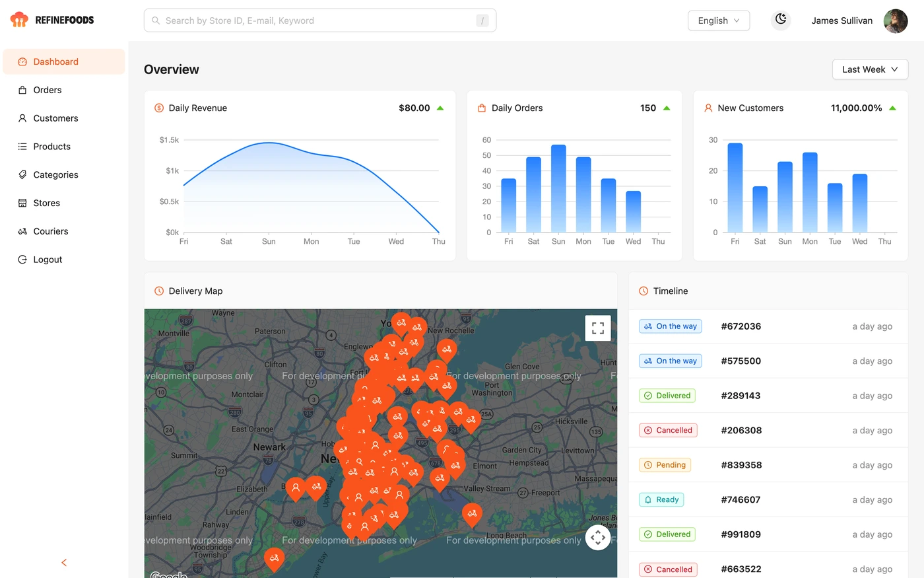Click the Delivered tag for #289143
This screenshot has width=924, height=578.
click(x=667, y=396)
